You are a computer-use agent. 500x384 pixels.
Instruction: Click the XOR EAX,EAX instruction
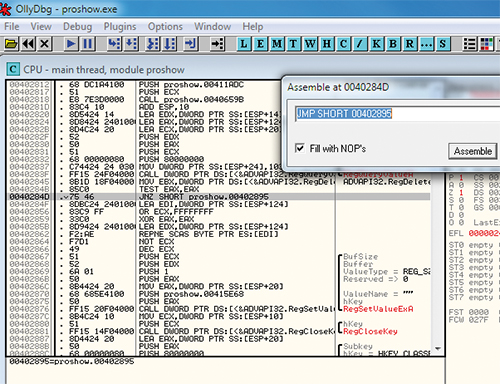tap(167, 219)
